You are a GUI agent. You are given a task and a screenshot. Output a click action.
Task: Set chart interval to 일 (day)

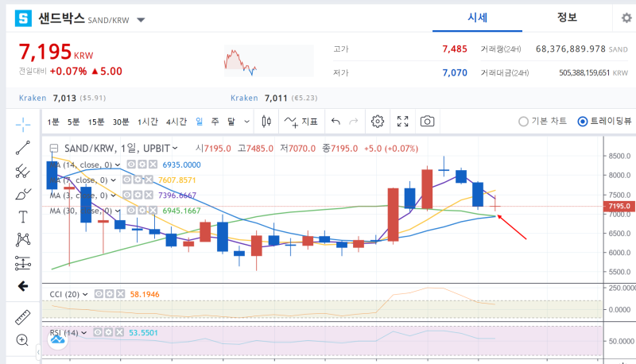(200, 122)
